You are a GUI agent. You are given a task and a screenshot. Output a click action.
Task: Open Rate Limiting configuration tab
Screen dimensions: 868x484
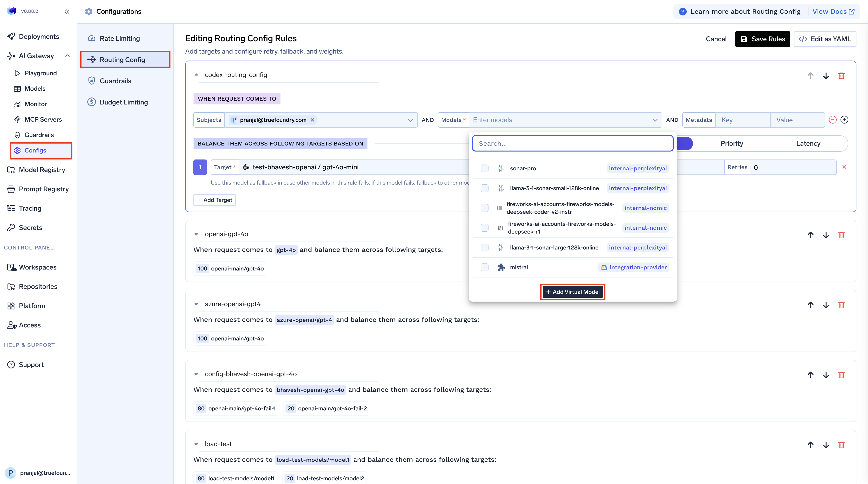pos(120,38)
